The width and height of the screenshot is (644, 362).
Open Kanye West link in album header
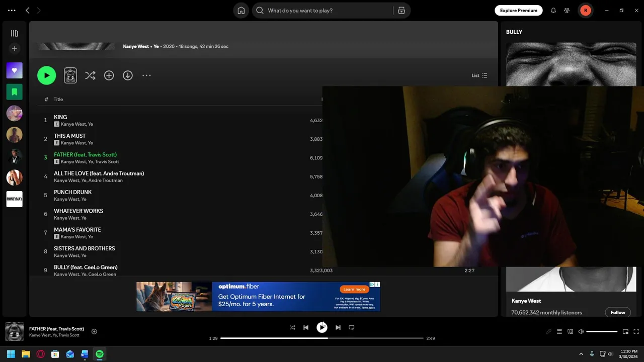[136, 46]
